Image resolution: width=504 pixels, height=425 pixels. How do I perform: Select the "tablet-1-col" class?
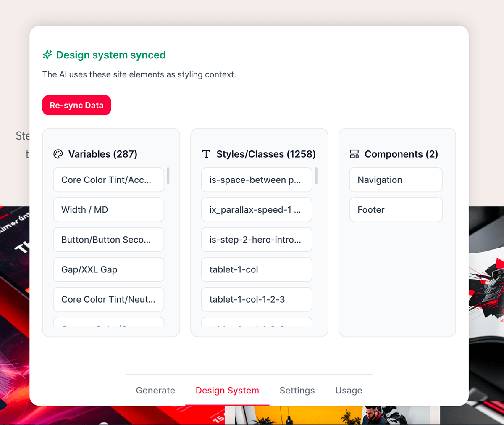(257, 269)
